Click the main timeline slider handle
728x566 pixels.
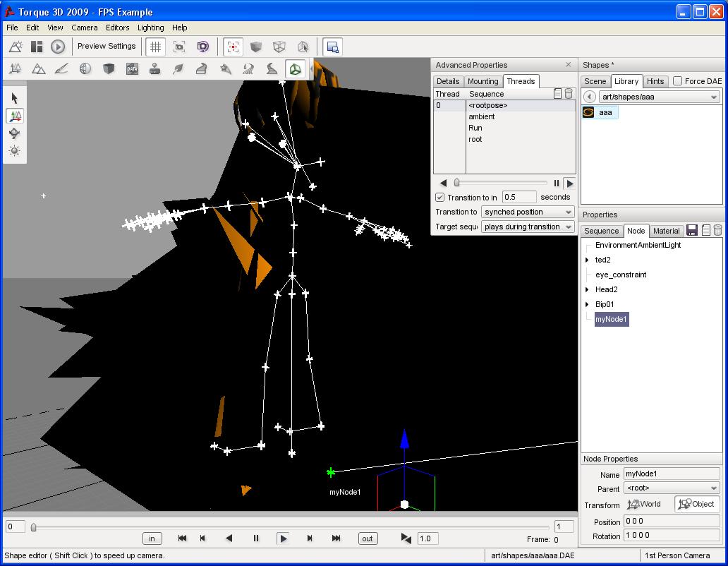[33, 527]
